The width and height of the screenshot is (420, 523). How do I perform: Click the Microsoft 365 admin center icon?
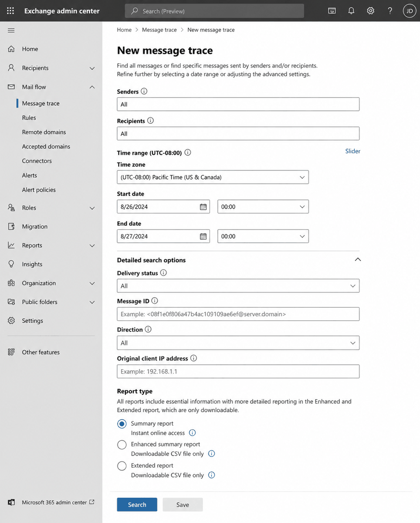coord(11,502)
